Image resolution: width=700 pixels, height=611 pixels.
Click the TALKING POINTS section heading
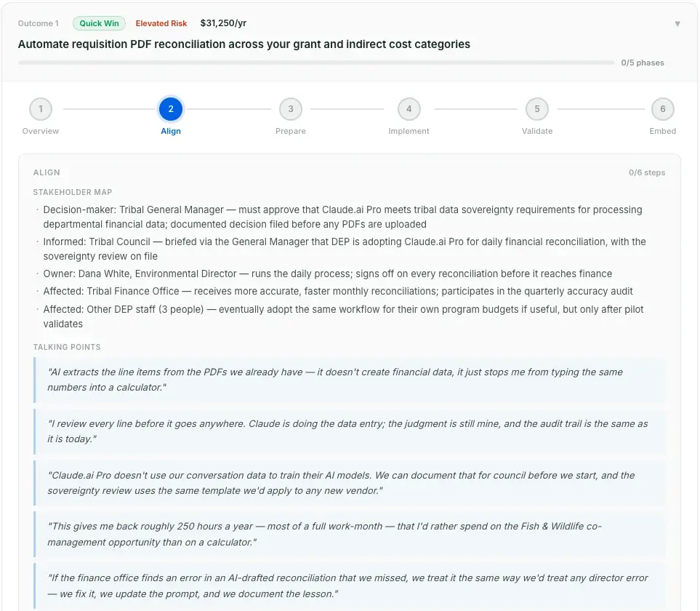[67, 347]
